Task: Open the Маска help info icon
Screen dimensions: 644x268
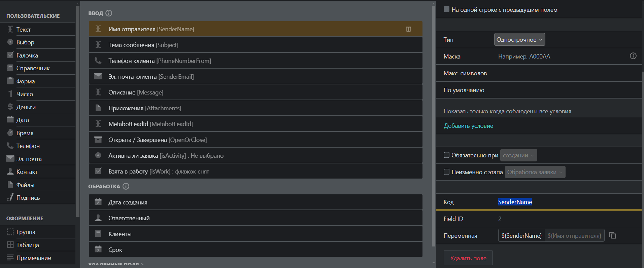Action: tap(633, 56)
